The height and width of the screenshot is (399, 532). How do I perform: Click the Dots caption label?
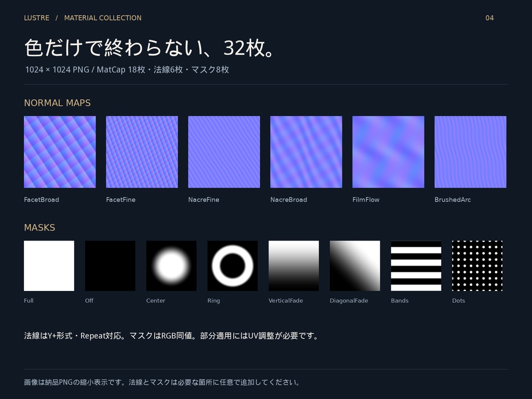458,301
